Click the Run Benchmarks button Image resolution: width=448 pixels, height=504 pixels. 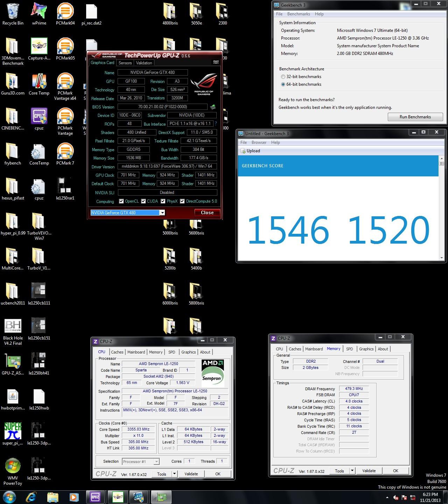[415, 117]
